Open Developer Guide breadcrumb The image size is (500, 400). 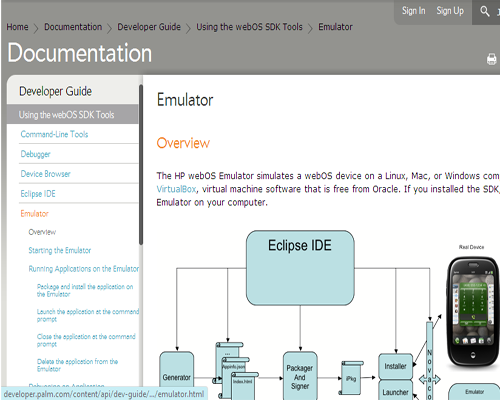pos(149,27)
